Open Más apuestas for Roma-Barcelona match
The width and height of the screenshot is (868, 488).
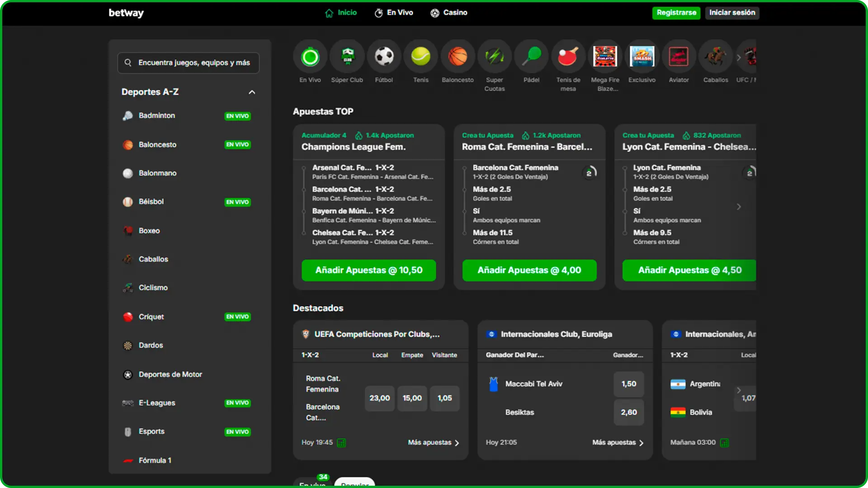[x=434, y=442]
